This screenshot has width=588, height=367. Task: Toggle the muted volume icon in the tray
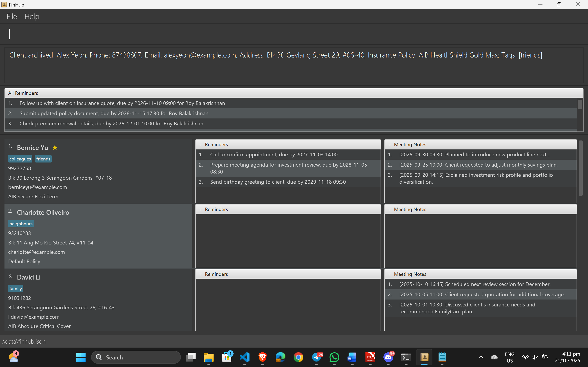pos(535,357)
